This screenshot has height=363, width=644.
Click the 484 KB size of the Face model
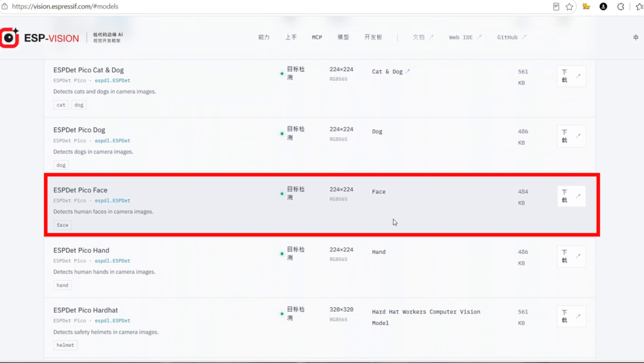(x=523, y=197)
